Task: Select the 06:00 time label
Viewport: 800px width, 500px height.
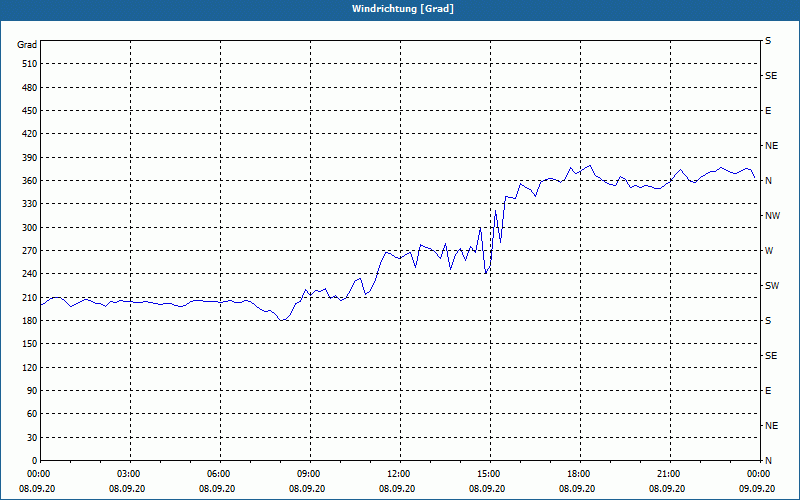Action: click(218, 474)
